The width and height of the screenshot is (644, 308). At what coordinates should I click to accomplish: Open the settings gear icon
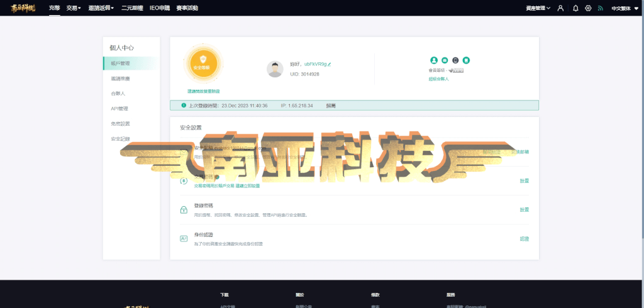[x=588, y=8]
